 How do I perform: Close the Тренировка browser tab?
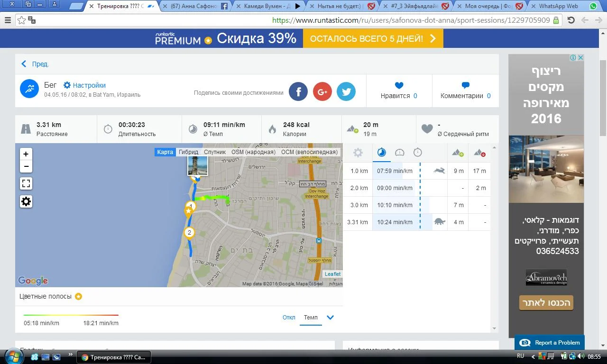coord(92,6)
